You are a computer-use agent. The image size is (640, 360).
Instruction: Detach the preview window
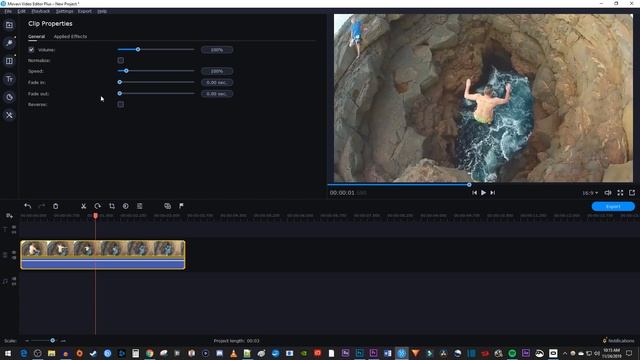pos(632,193)
